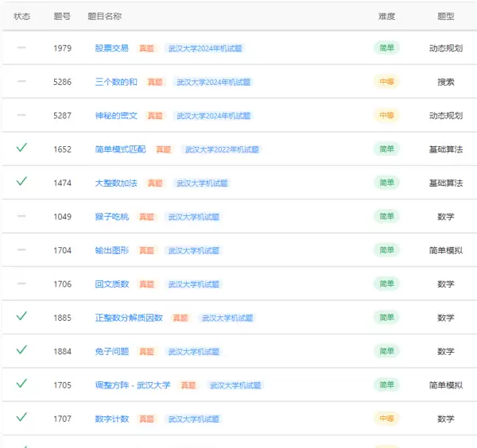This screenshot has width=477, height=448.
Task: Click the 真题 tag beside 猴子吃桃
Action: click(147, 217)
